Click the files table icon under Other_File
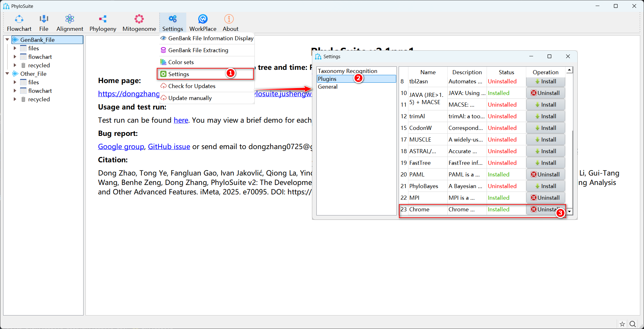 (23, 82)
